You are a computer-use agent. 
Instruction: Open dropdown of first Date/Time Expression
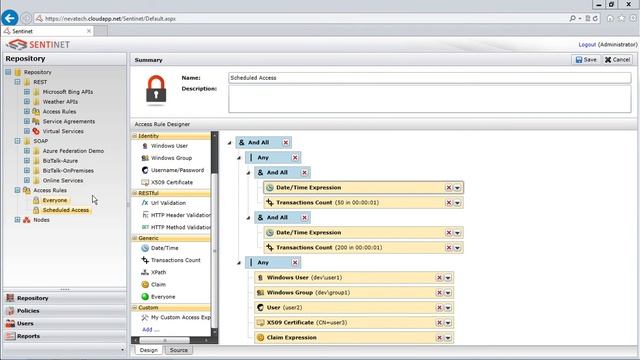pyautogui.click(x=457, y=188)
